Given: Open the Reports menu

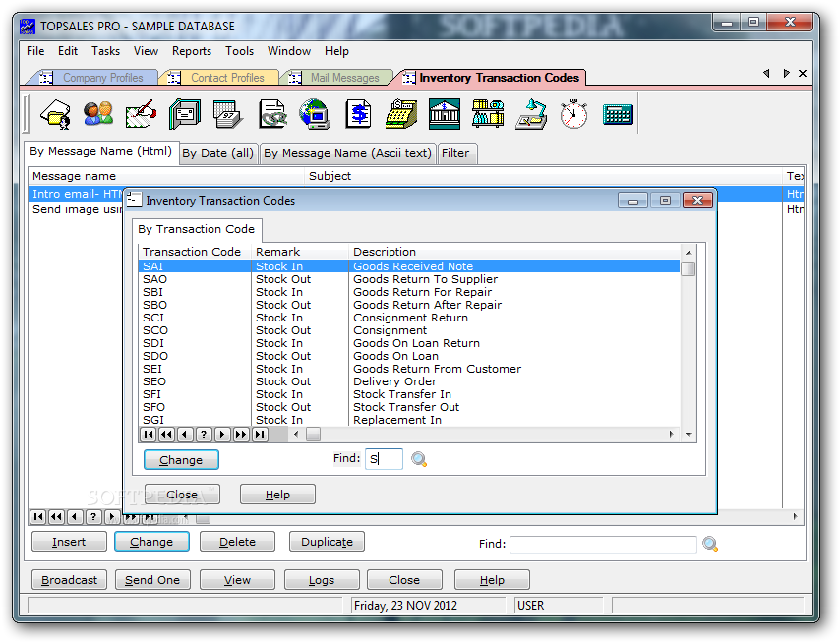Looking at the screenshot, I should [191, 51].
